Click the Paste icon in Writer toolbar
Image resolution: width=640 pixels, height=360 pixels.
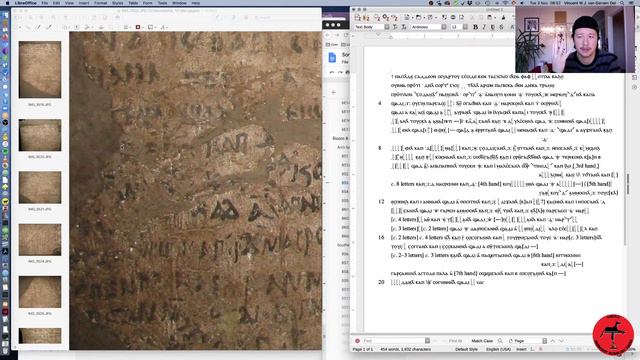[x=491, y=18]
